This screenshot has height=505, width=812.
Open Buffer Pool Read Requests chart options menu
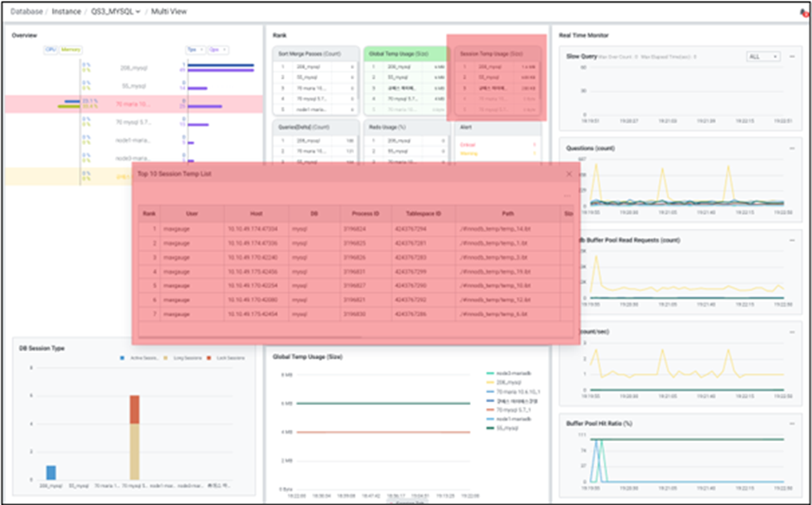791,239
